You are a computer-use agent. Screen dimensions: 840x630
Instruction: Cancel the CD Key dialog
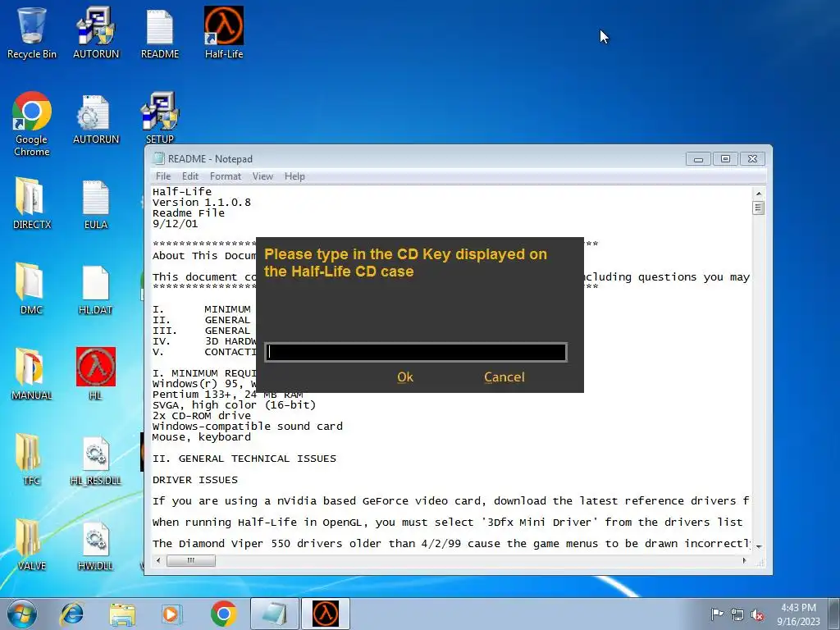pos(504,377)
